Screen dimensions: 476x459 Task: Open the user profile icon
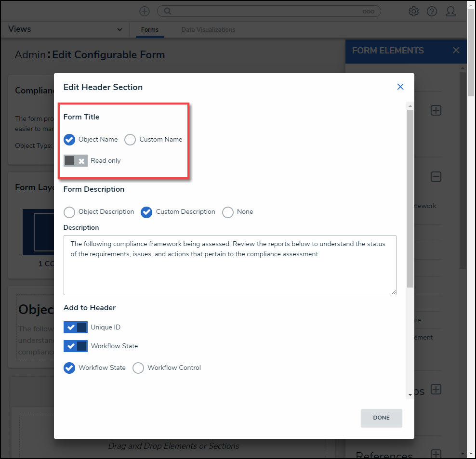(450, 12)
